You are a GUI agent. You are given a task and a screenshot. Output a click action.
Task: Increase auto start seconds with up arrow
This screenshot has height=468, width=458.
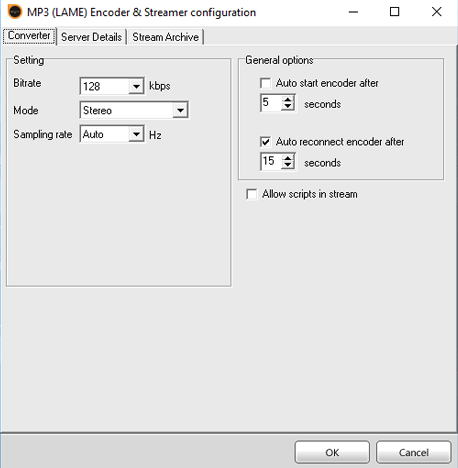click(x=288, y=99)
